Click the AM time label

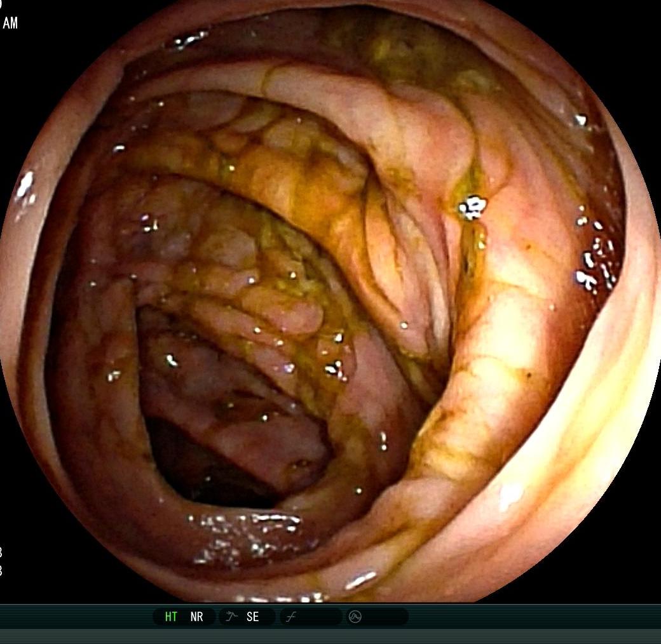tap(10, 23)
